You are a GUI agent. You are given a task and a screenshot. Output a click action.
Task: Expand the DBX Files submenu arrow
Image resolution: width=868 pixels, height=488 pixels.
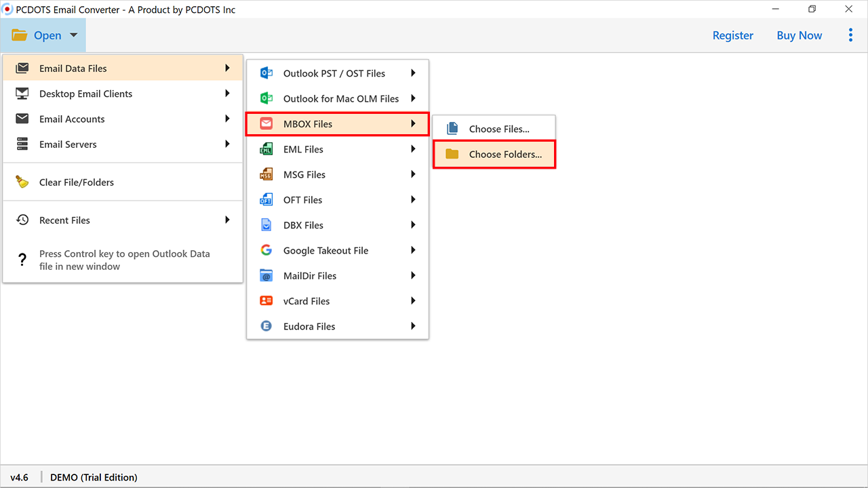click(x=413, y=224)
